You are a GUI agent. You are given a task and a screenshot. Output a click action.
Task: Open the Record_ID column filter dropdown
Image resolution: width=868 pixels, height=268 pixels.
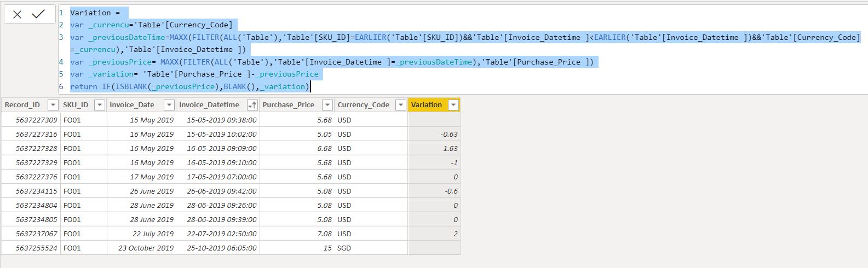coord(53,105)
